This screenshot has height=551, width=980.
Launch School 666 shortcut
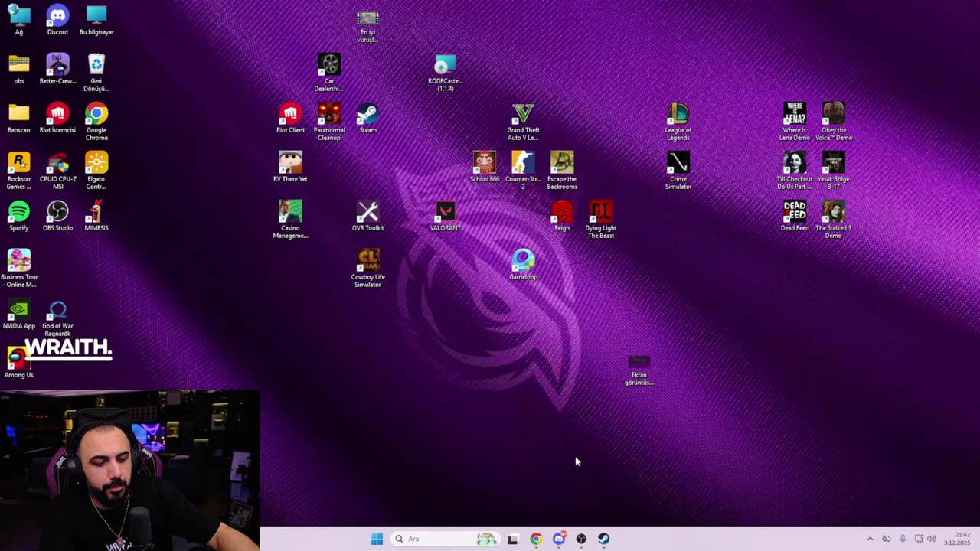click(485, 167)
